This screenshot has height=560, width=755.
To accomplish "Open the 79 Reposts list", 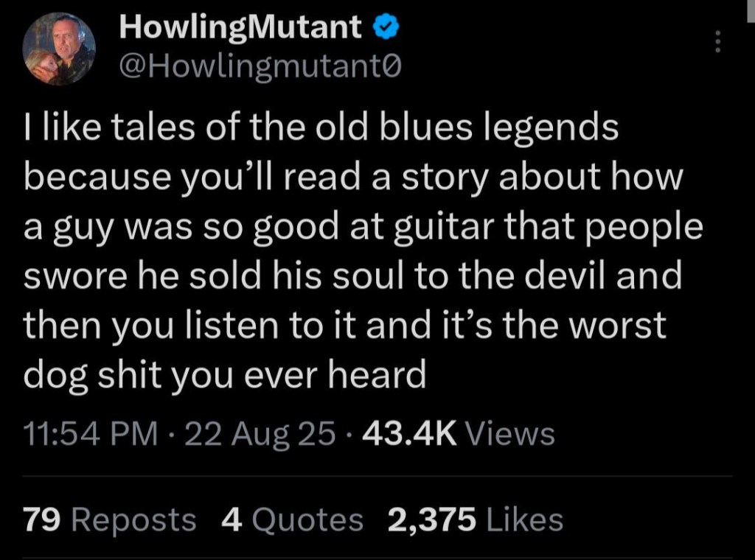I will pyautogui.click(x=111, y=520).
